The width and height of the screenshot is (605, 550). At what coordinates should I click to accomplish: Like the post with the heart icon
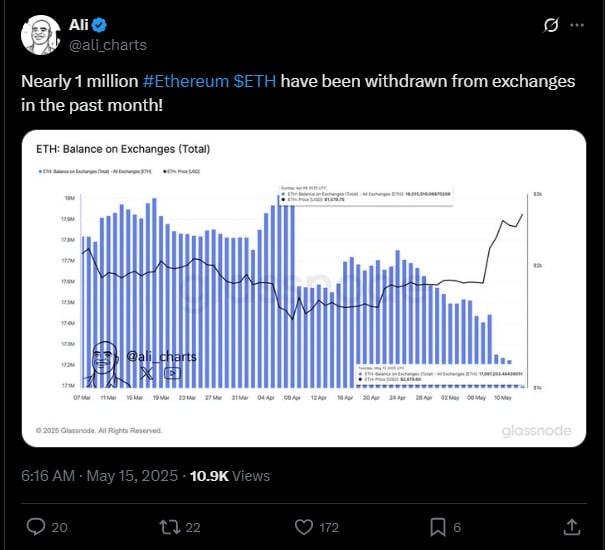click(304, 527)
